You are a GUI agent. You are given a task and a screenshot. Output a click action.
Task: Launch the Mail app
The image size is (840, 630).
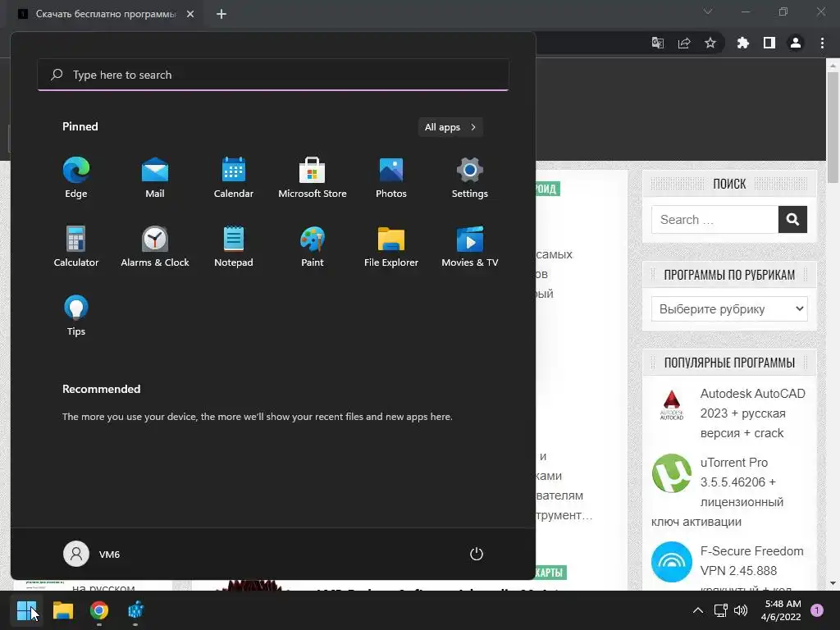pyautogui.click(x=155, y=178)
